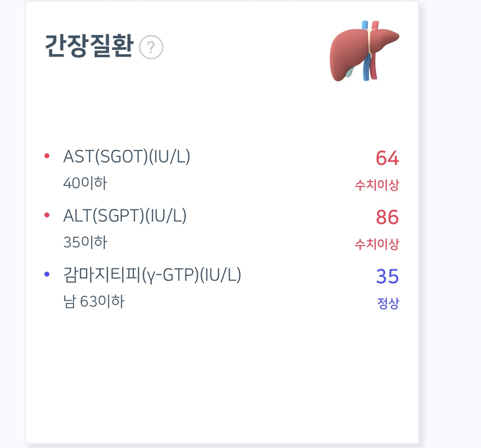Select the AST(SGOT)(IU/L) label

127,157
